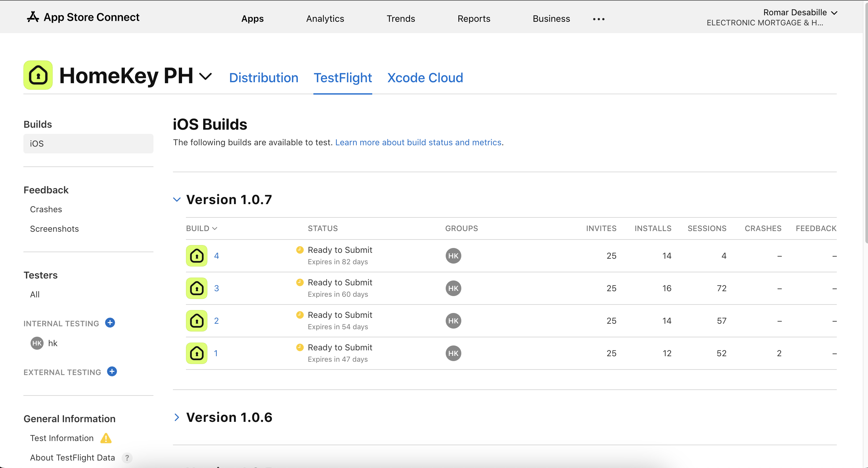Click build 2 app icon thumbnail
Screen dimensions: 868x468
(197, 321)
